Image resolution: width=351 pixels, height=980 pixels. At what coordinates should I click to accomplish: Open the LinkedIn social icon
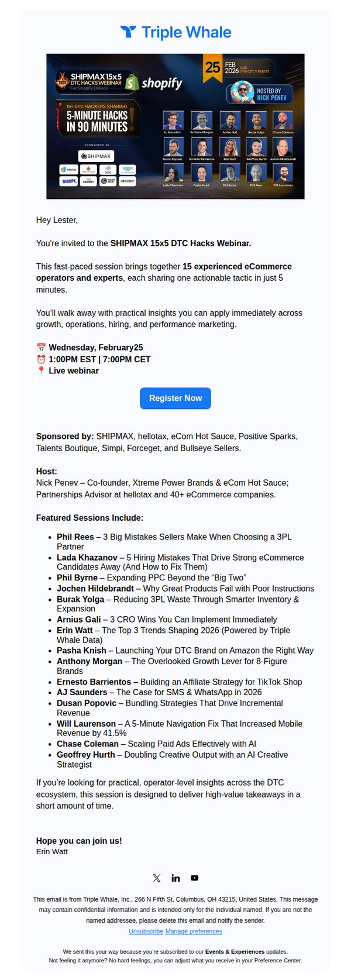175,878
